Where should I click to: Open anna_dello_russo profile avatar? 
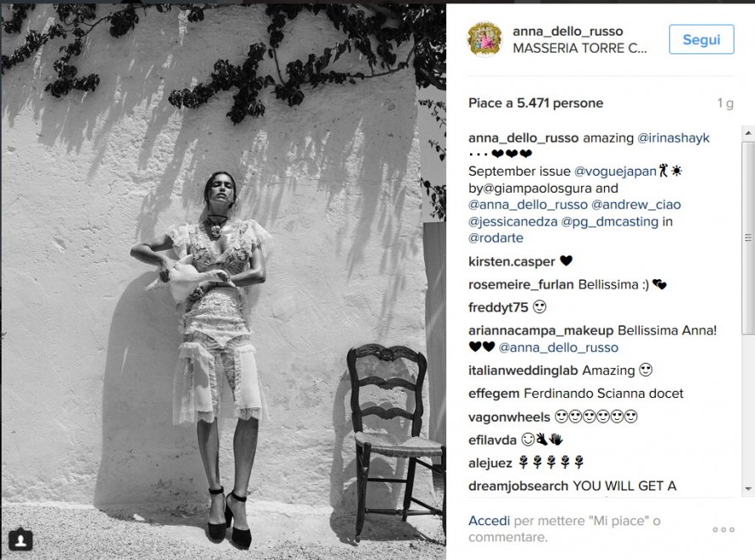(x=485, y=39)
